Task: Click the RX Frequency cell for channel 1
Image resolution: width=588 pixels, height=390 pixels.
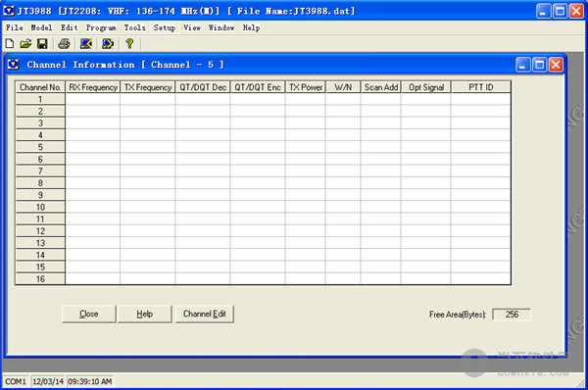Action: 93,99
